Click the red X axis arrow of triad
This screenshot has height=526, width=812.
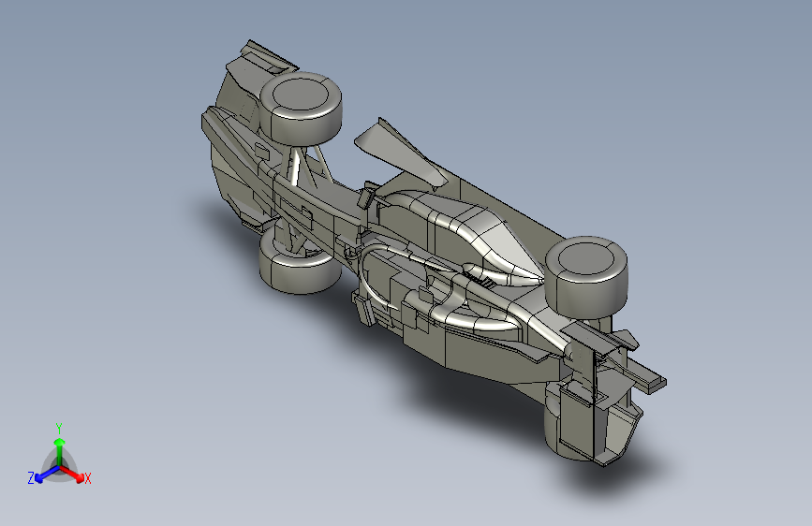72,474
